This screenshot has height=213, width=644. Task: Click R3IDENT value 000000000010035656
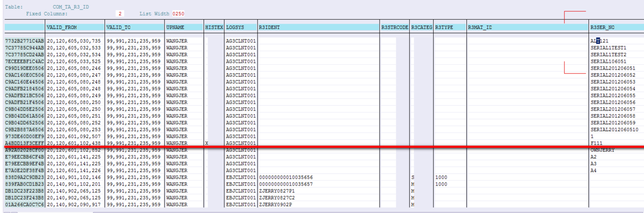[286, 177]
